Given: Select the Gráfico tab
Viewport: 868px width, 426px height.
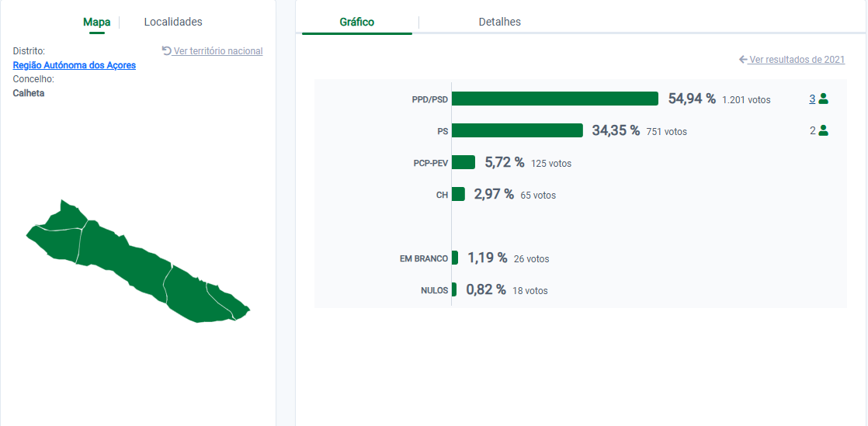Looking at the screenshot, I should click(x=357, y=22).
